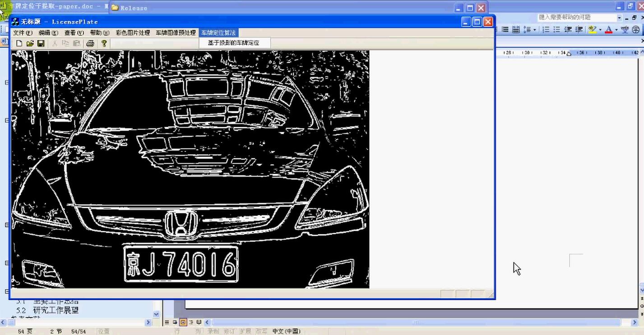Viewport: 644px width, 335px height.
Task: Click the Copy icon in LicensePlate toolbar
Action: coord(65,43)
